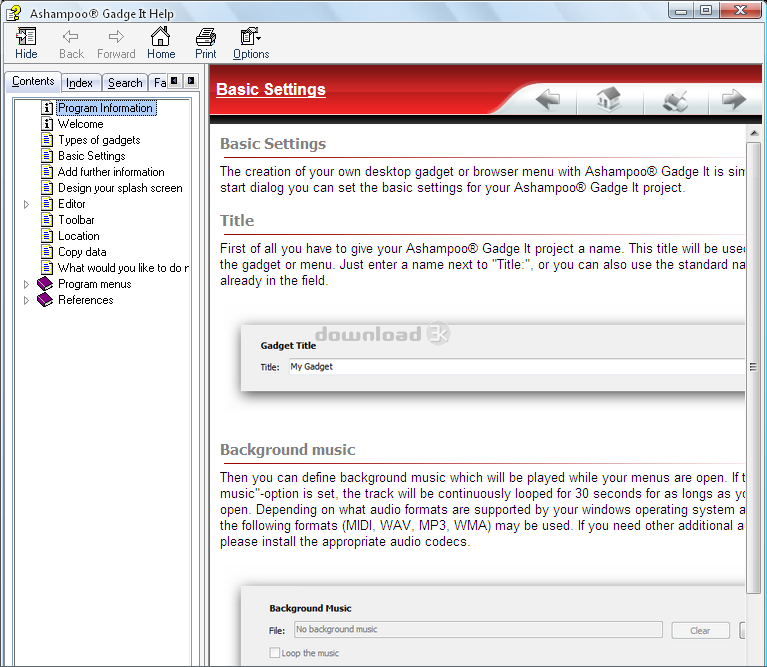
Task: Open the Program Information topic
Action: (106, 108)
